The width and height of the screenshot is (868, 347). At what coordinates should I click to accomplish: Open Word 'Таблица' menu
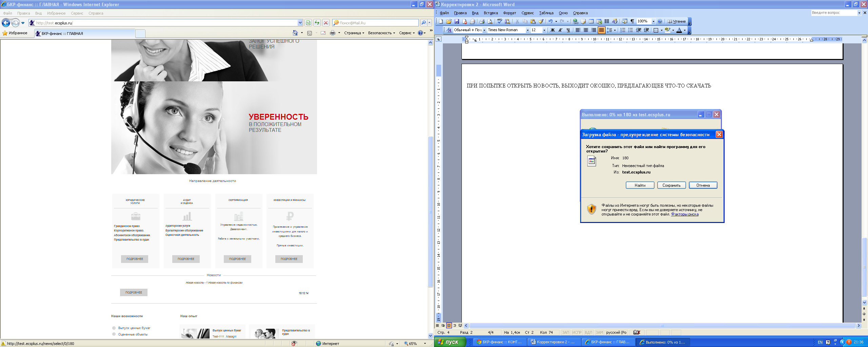point(546,13)
